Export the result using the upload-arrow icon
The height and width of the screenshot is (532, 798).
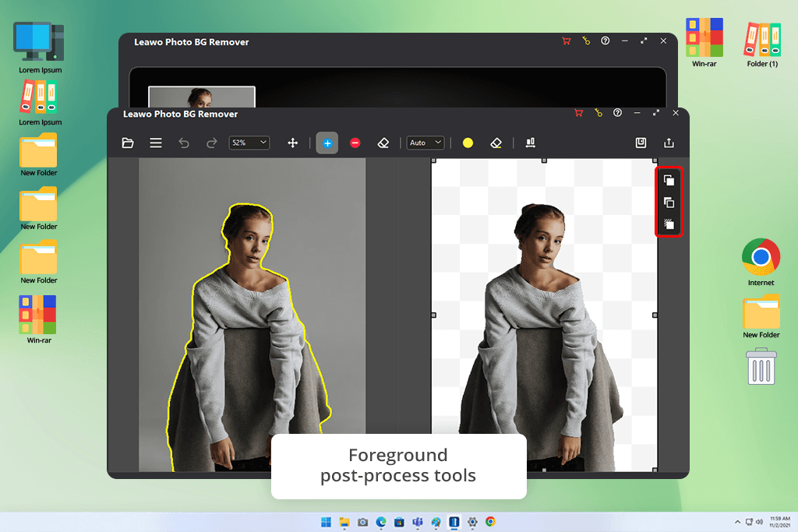pyautogui.click(x=669, y=143)
